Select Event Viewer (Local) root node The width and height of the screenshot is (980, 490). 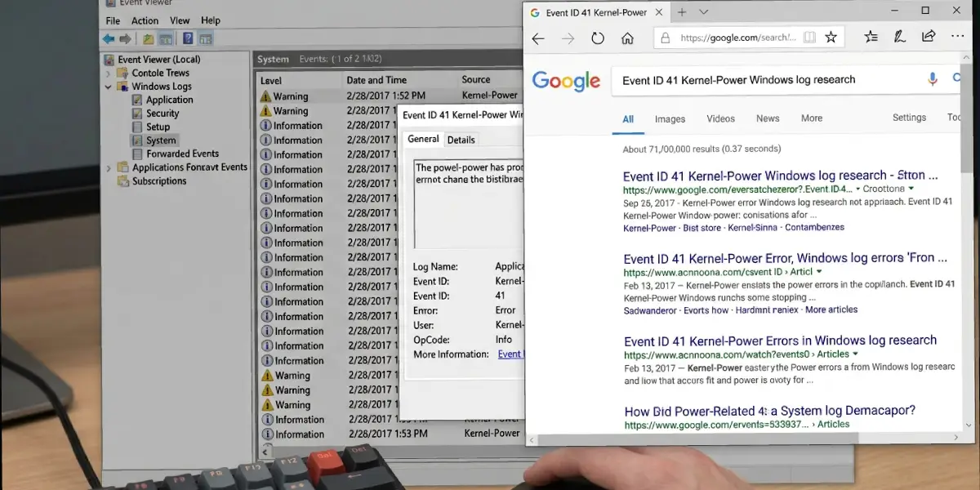(151, 59)
